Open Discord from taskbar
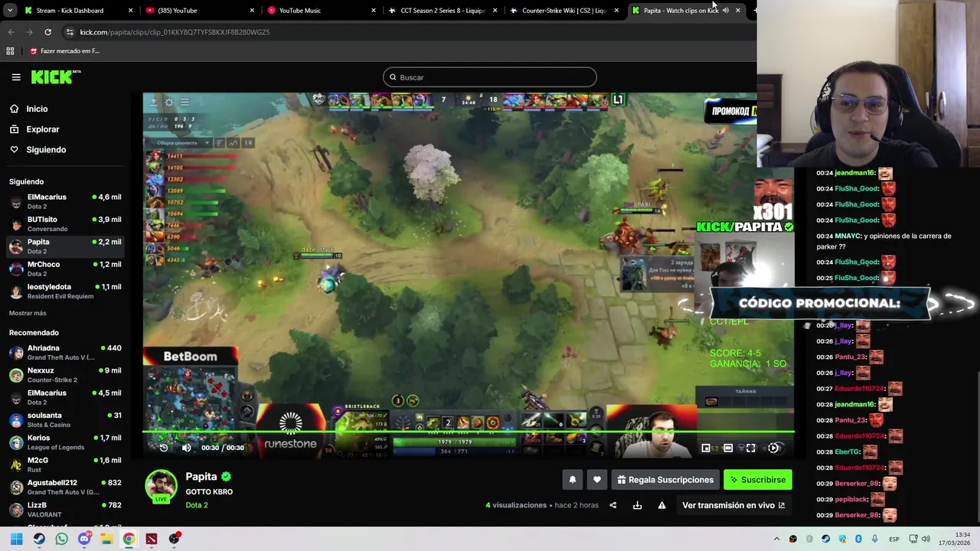The width and height of the screenshot is (980, 551). tap(84, 539)
